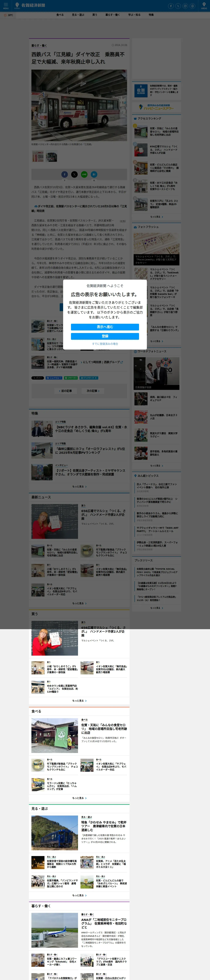Select 買う in the navigation bar
The image size is (210, 980).
coord(95,15)
